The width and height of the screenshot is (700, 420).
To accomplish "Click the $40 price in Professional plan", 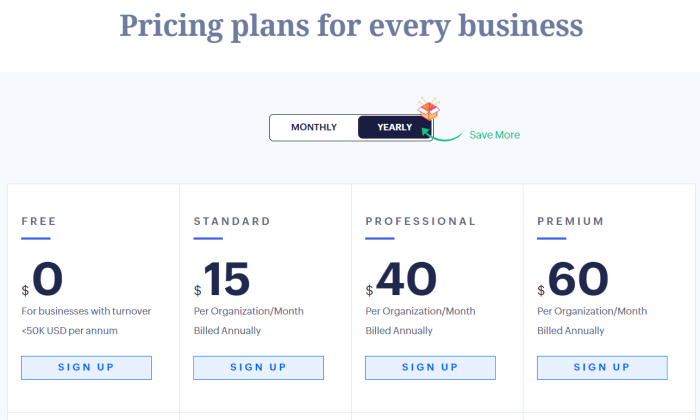I will tap(401, 279).
